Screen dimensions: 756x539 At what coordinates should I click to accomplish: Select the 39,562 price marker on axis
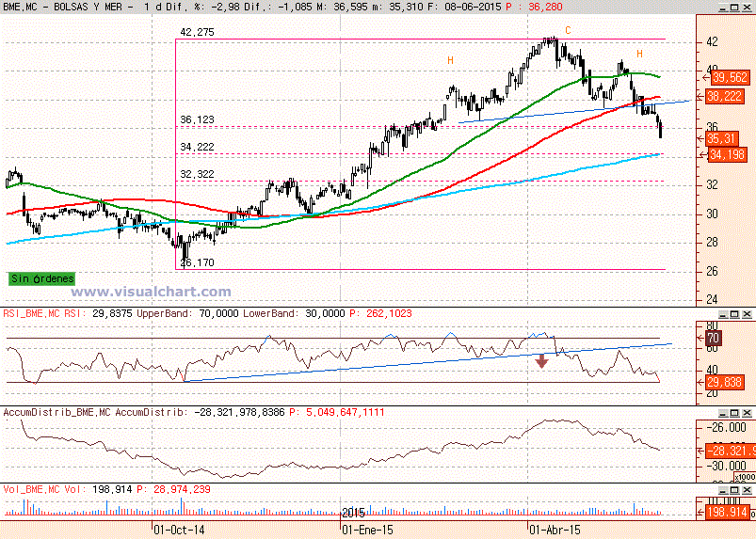(x=730, y=77)
